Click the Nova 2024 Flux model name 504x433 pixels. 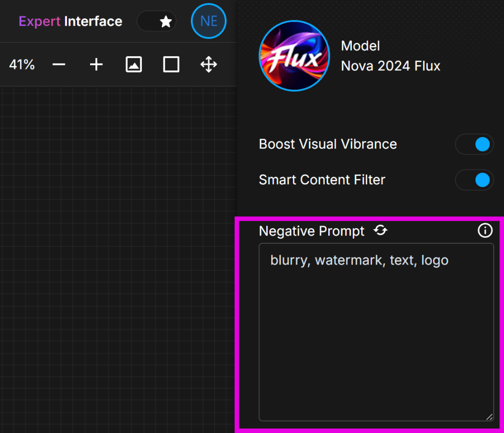point(390,66)
